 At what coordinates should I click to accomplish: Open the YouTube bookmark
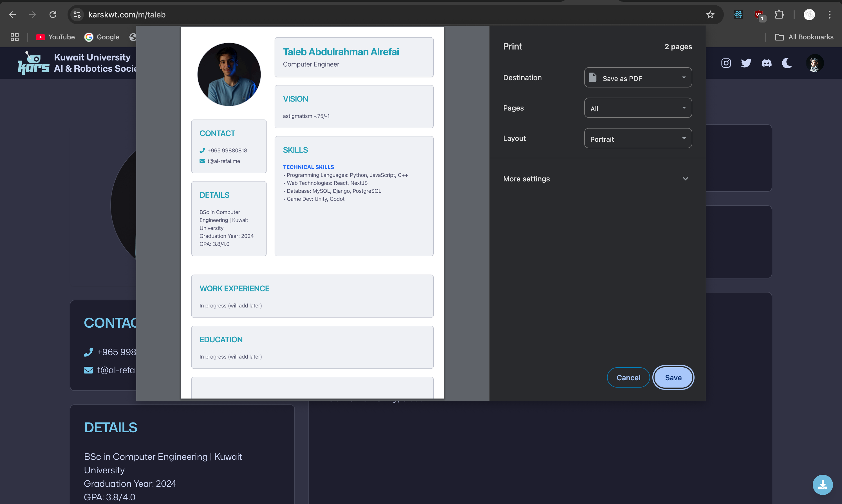(x=55, y=37)
